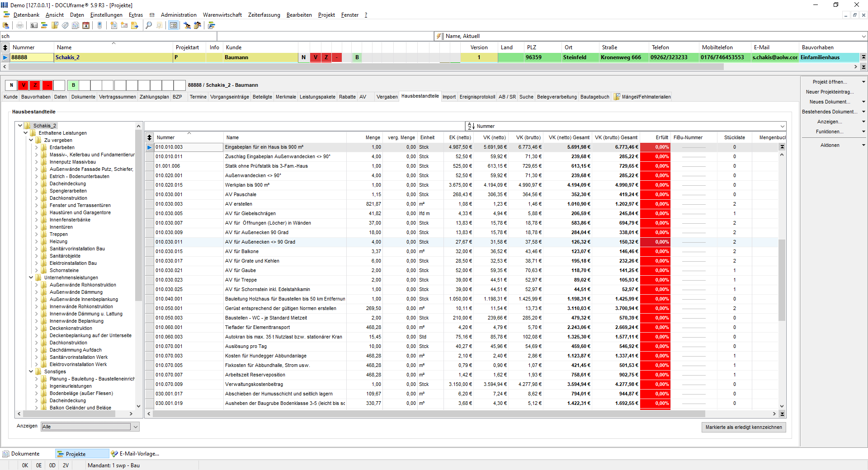This screenshot has height=470, width=868.
Task: Create new document via toolbar icon
Action: click(114, 25)
